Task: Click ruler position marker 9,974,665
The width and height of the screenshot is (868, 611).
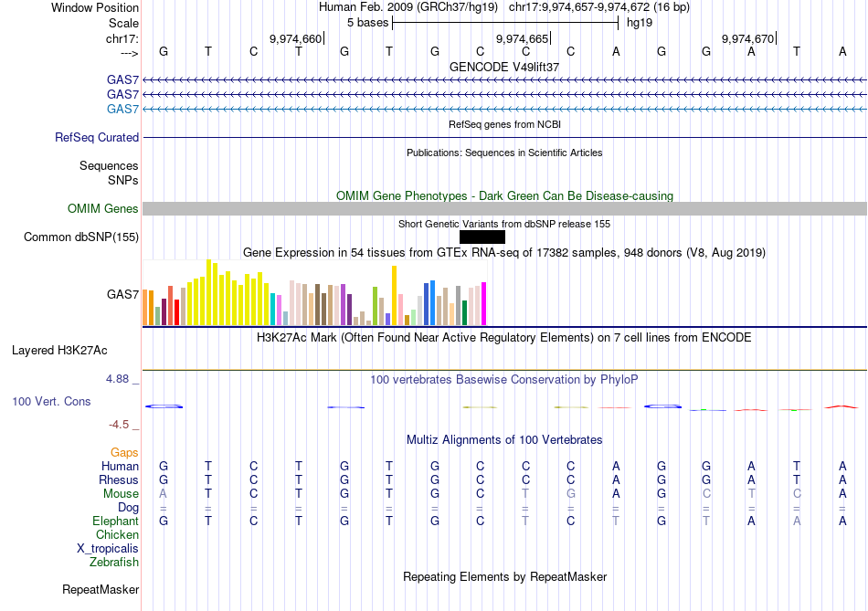Action: (x=523, y=38)
